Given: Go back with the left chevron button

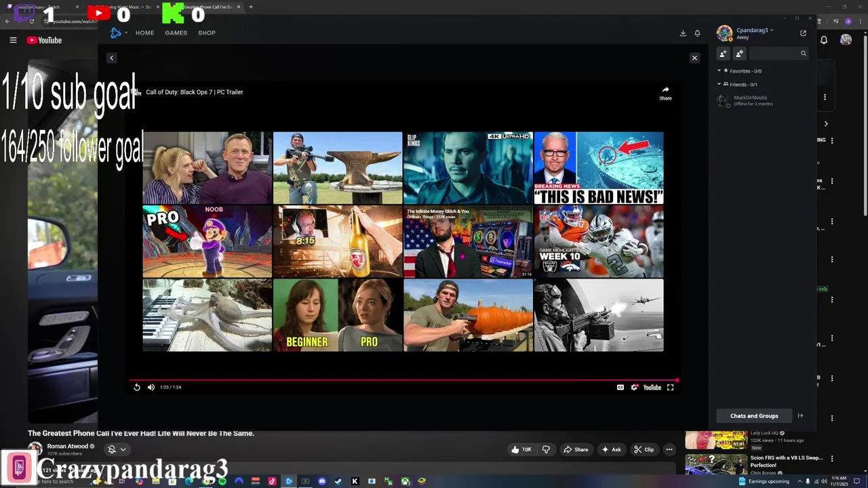Looking at the screenshot, I should coord(111,58).
